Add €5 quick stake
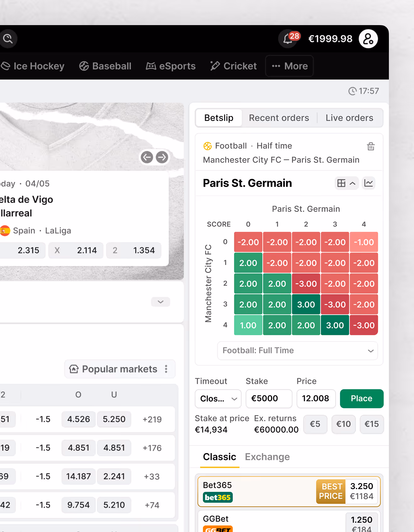Viewport: 414px width, 532px height. (x=315, y=424)
